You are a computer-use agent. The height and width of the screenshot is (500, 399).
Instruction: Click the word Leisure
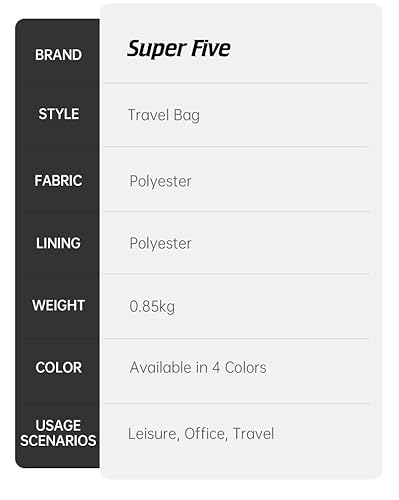pyautogui.click(x=154, y=434)
